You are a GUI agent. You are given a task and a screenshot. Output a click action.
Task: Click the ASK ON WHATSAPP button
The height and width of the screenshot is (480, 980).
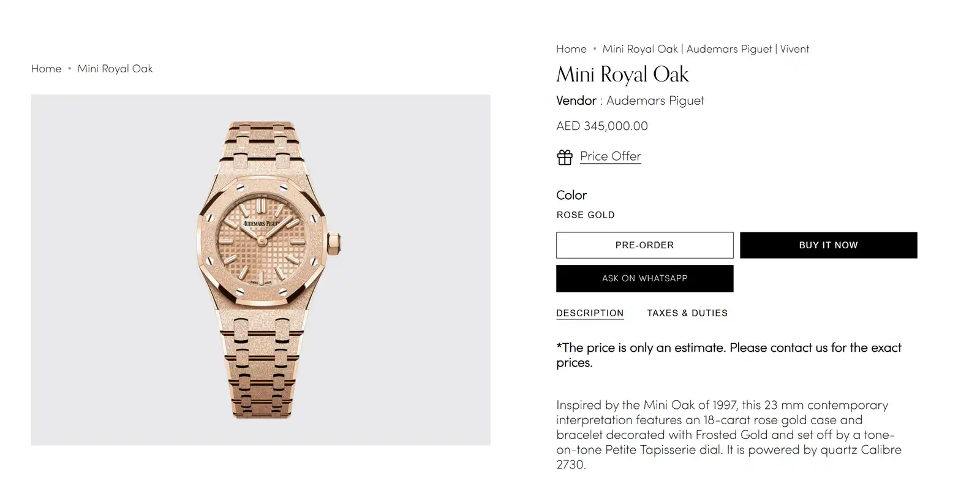(644, 278)
